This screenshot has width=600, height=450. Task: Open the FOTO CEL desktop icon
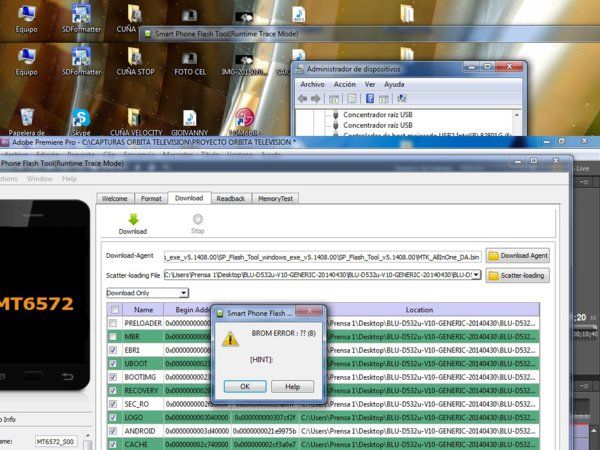(190, 63)
